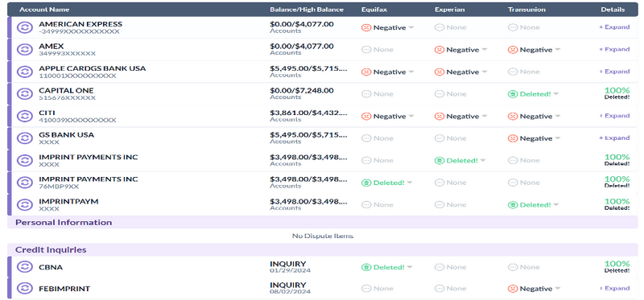Click the sync icon beside CAPITAL ONE

click(x=25, y=94)
